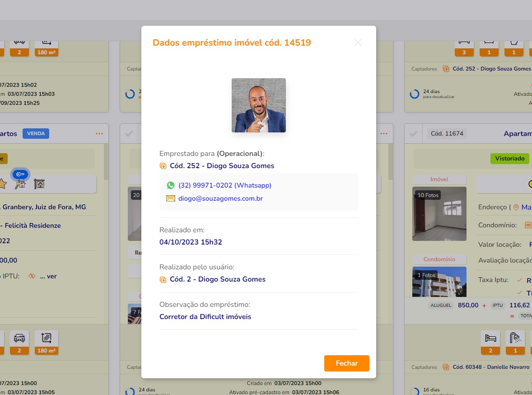Click the borrower's profile photo

258,105
